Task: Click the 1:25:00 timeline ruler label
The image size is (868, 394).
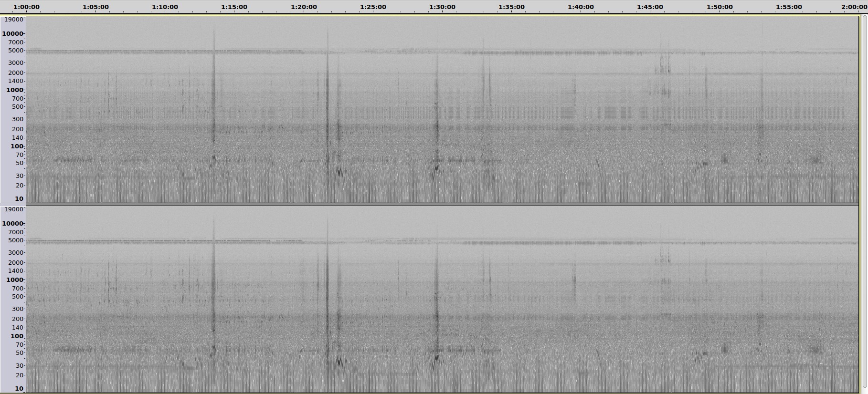Action: coord(373,7)
